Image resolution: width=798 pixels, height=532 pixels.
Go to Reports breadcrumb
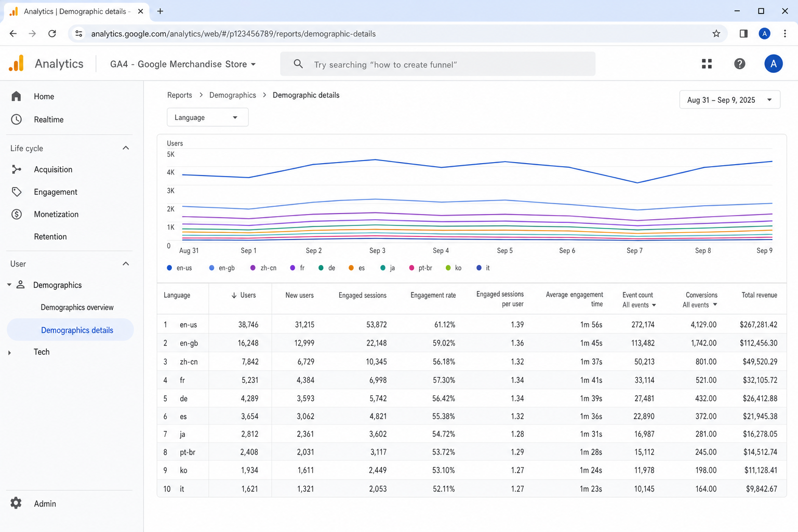[180, 95]
